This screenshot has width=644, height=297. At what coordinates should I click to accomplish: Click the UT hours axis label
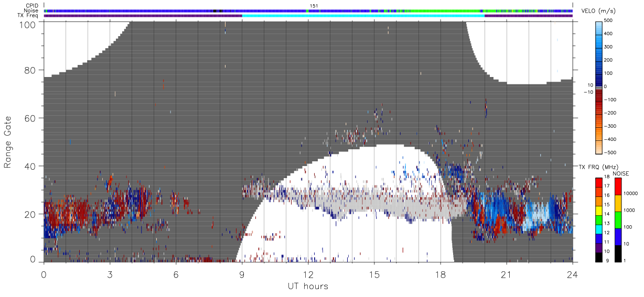pos(308,286)
